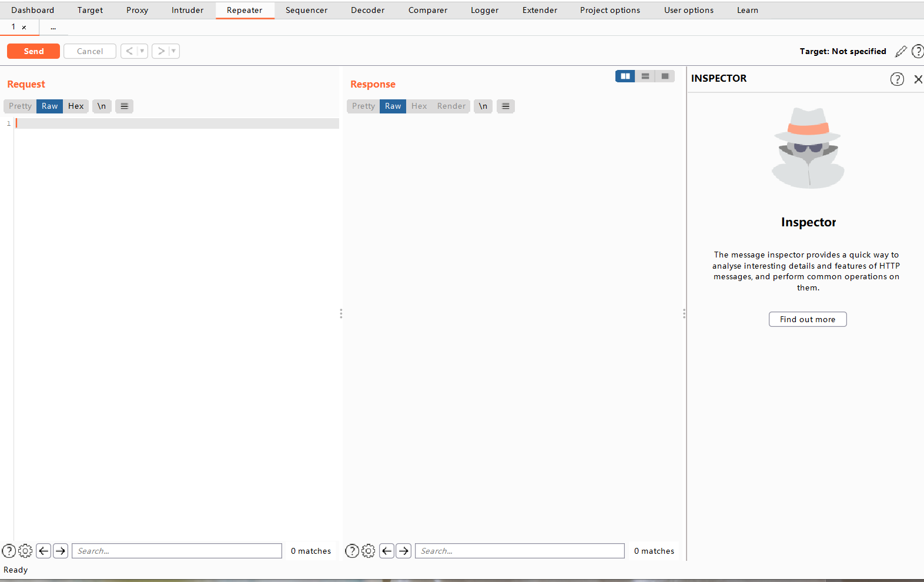Go to previous response search match
This screenshot has height=582, width=924.
pos(387,551)
